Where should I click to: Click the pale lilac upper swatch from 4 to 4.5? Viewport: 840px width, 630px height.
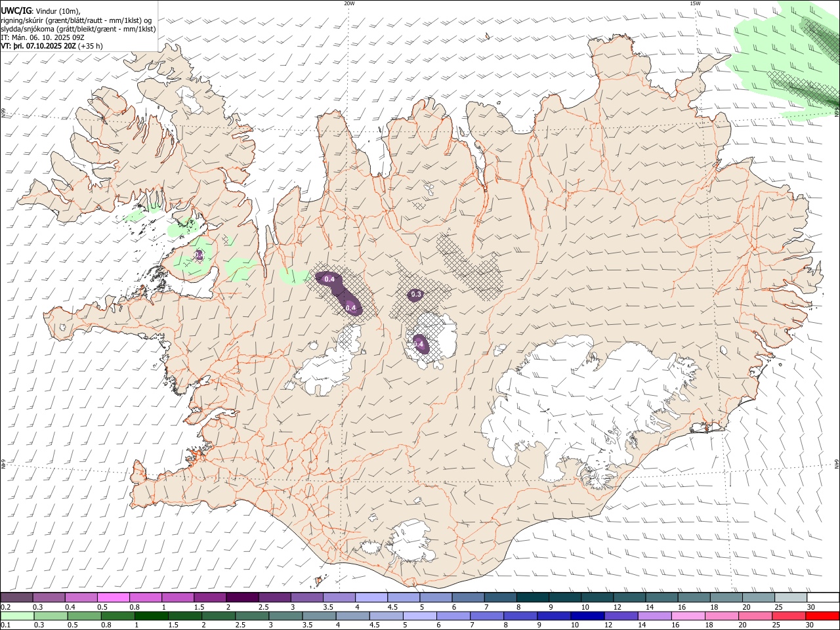pos(370,598)
